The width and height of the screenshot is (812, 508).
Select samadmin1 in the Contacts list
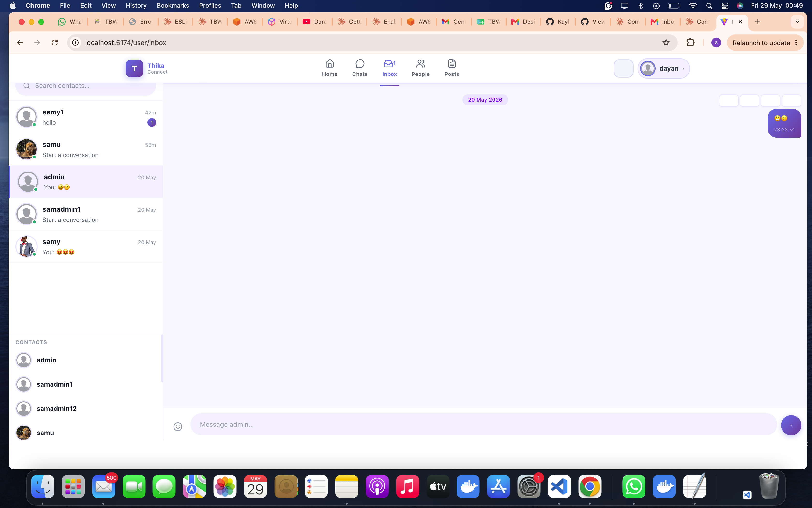tap(86, 384)
